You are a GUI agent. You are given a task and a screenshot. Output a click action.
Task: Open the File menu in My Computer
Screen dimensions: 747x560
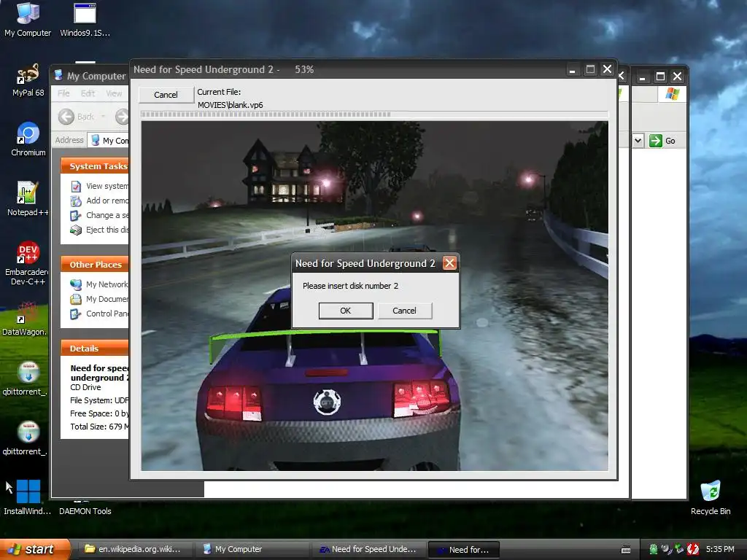click(63, 93)
